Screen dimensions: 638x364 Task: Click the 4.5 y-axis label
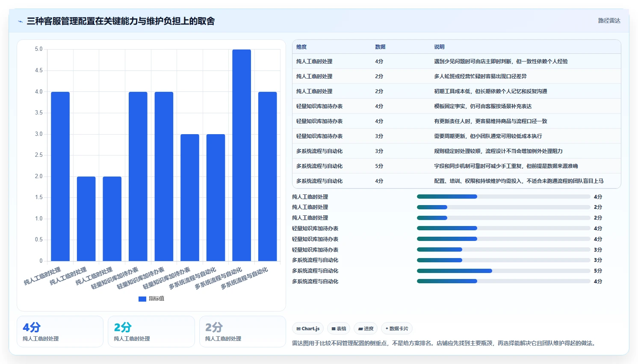[38, 70]
